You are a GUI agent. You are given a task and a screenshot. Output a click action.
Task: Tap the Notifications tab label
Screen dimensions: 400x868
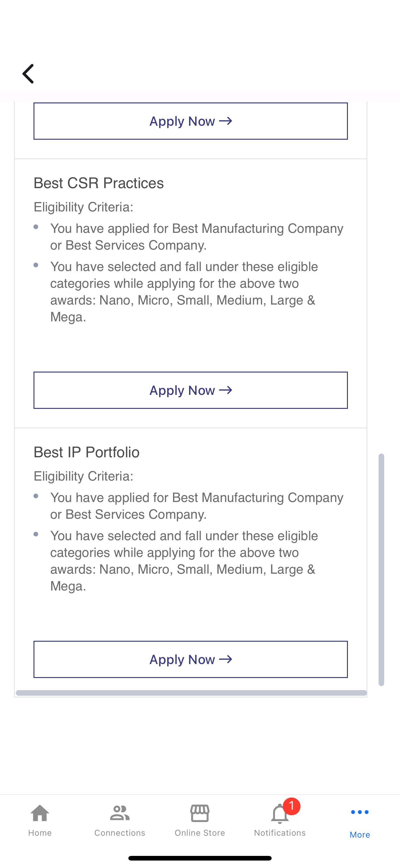(279, 833)
